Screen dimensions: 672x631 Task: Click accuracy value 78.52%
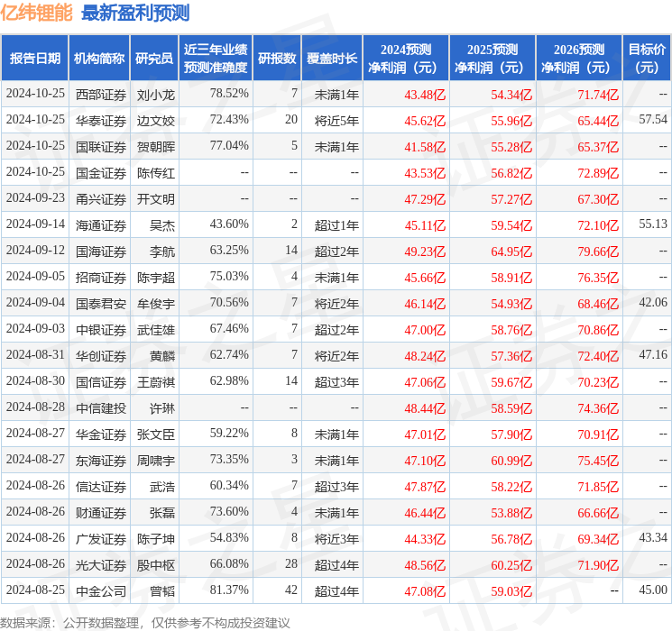(229, 93)
